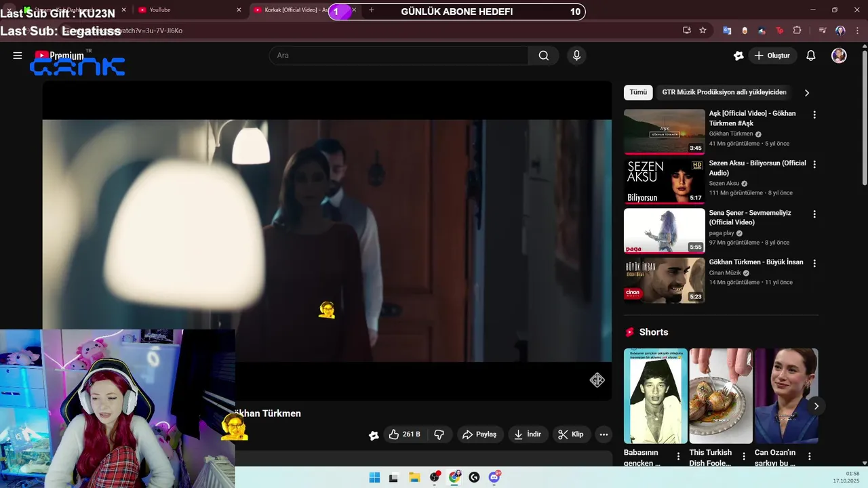Open File Explorer from taskbar
Viewport: 868px width, 488px height.
[x=414, y=477]
